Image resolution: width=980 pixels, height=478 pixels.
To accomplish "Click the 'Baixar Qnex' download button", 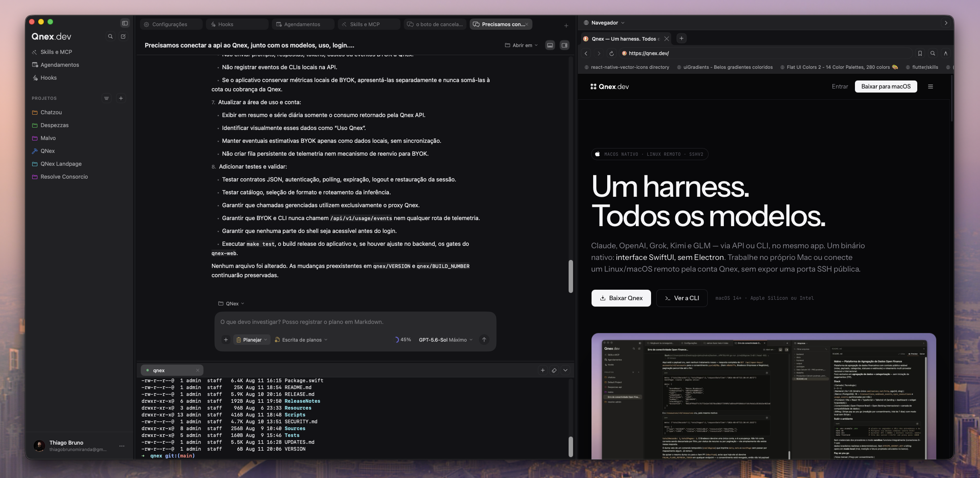I will click(x=621, y=298).
